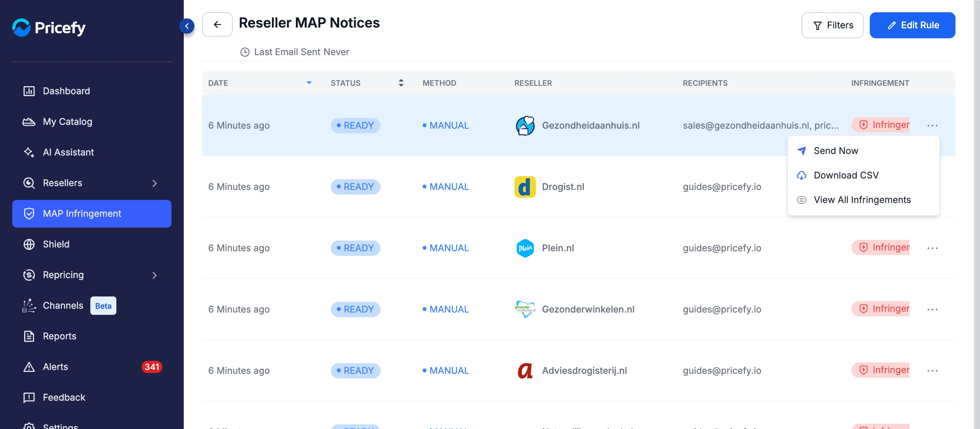Go back using the left arrow button

(217, 25)
